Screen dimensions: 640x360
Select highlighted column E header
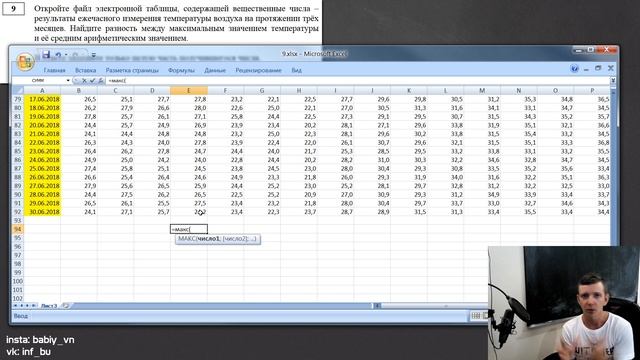(x=189, y=91)
